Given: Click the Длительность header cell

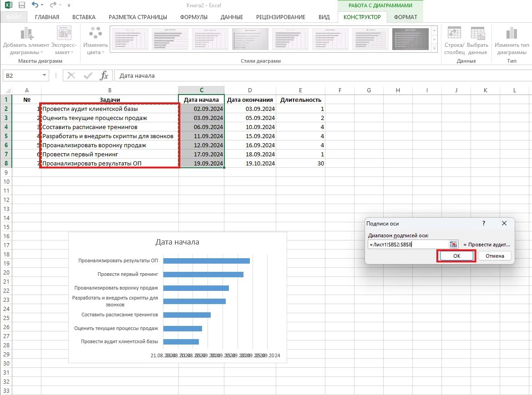Looking at the screenshot, I should pyautogui.click(x=301, y=100).
